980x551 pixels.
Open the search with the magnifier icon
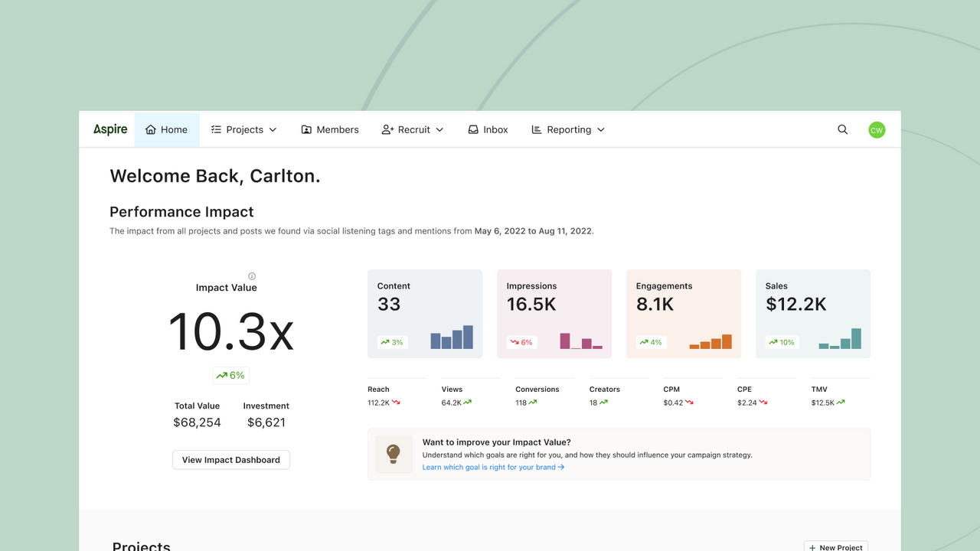coord(842,129)
